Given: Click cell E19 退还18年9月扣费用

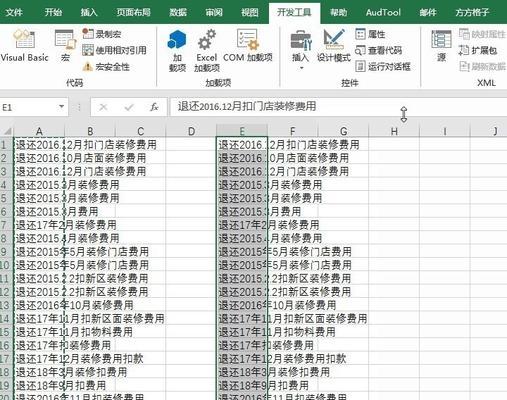Looking at the screenshot, I should (x=242, y=386).
